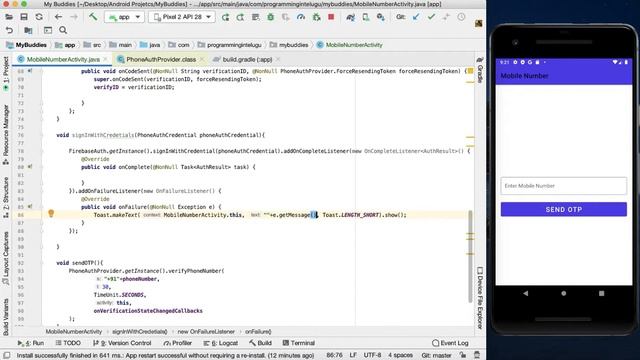Synchronize project with the refresh icon
This screenshot has height=360, width=640.
[x=39, y=17]
